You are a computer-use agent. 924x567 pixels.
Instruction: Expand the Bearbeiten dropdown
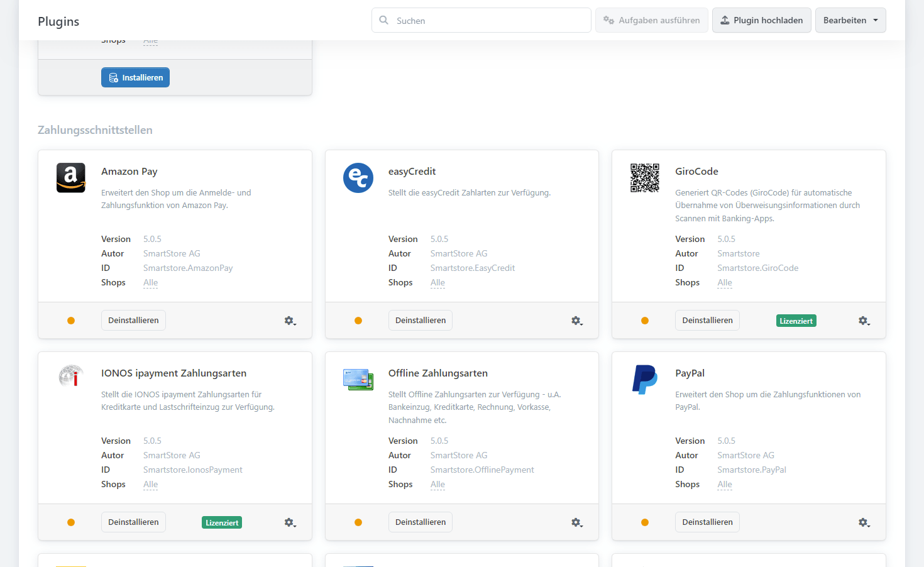pyautogui.click(x=850, y=20)
